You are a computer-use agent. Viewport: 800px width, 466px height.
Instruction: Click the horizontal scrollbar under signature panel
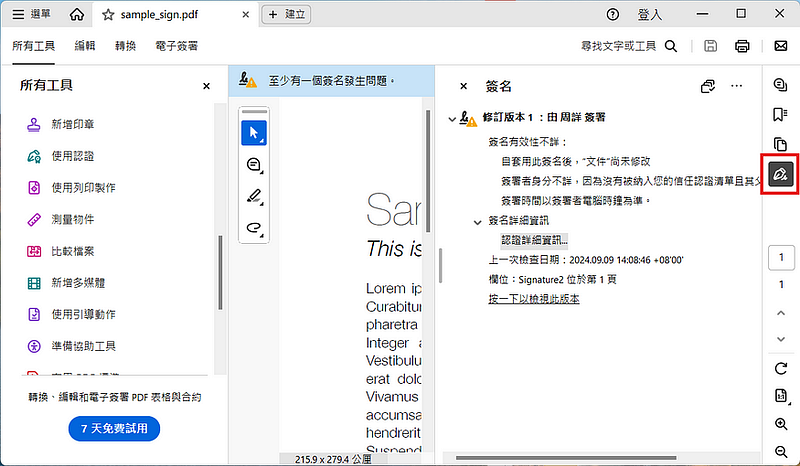[x=566, y=458]
